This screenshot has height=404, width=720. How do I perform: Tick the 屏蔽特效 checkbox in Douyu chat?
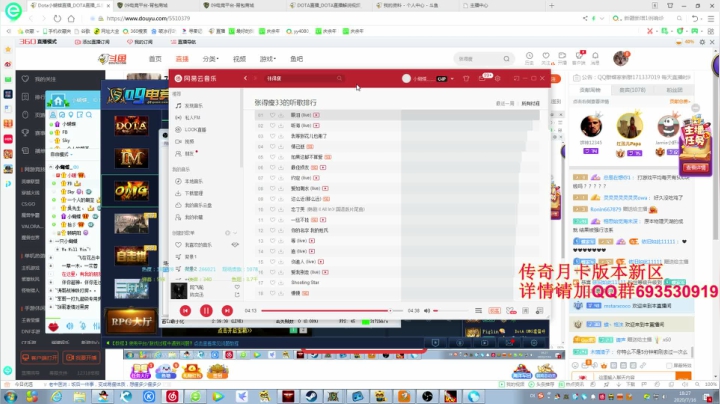[x=669, y=366]
